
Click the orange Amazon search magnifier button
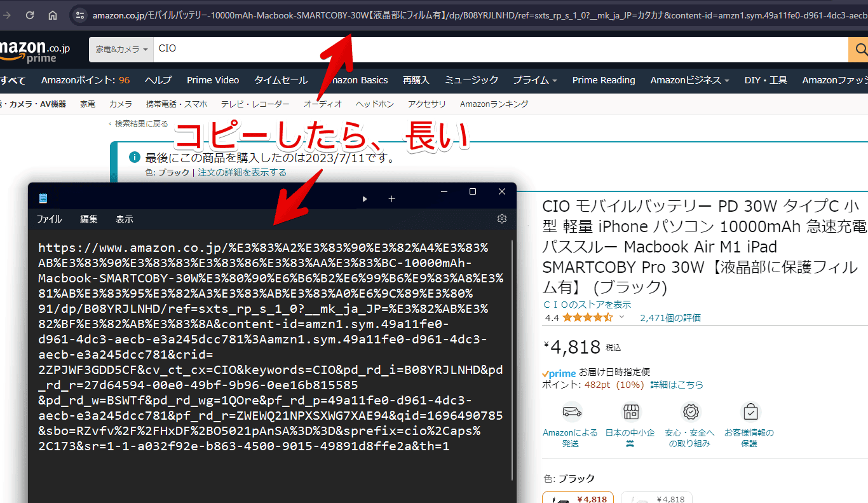[858, 49]
